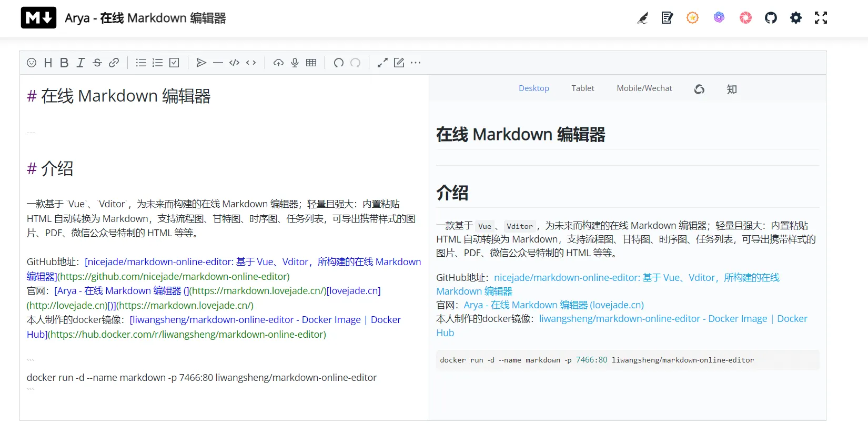Click the orange star badge icon

[x=693, y=18]
